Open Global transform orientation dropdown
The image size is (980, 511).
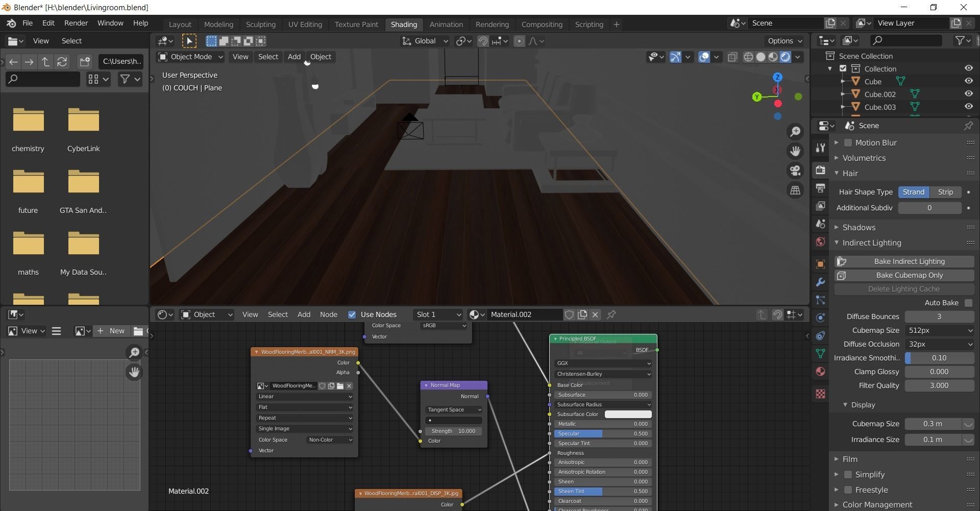pyautogui.click(x=425, y=41)
